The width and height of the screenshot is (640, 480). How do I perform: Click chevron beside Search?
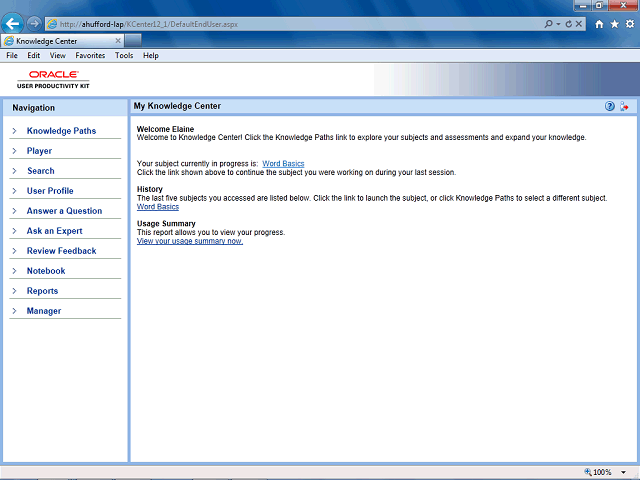14,171
